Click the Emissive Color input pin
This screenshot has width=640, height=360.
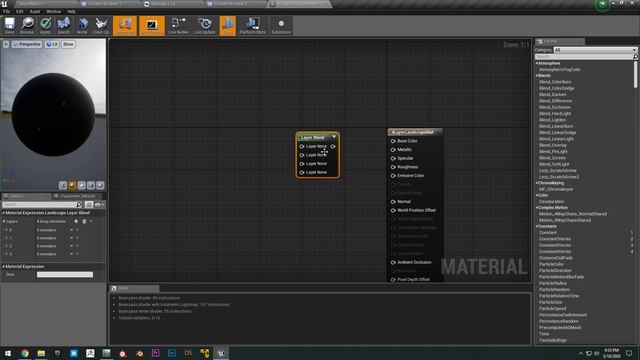click(x=393, y=176)
